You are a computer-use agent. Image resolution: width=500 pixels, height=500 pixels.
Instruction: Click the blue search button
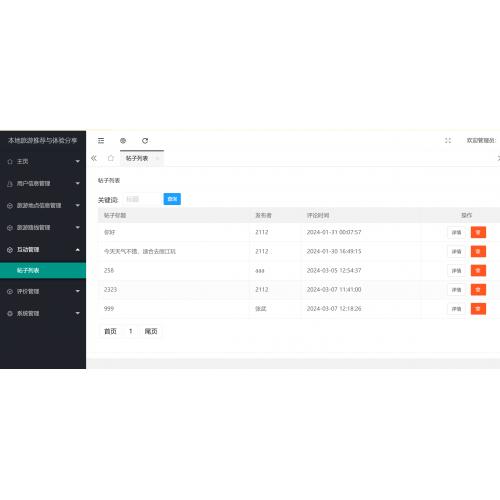click(172, 199)
